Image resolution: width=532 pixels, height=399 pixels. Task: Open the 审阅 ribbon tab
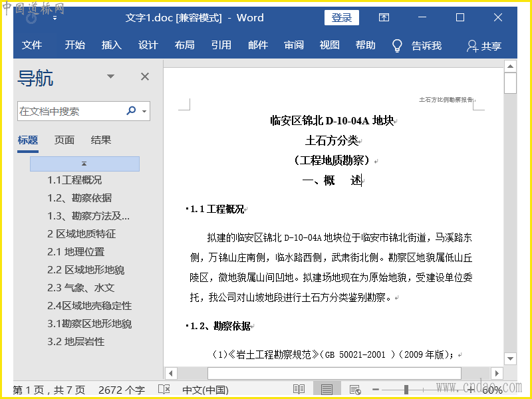coord(294,45)
